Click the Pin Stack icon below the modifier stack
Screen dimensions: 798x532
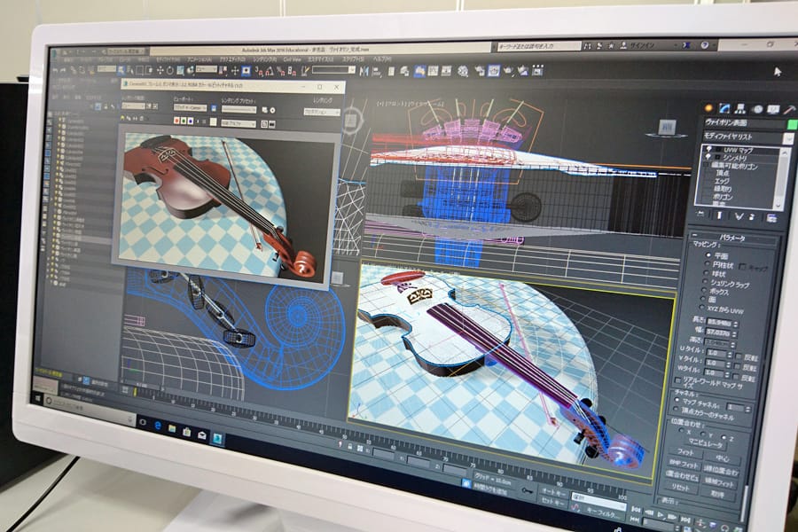pyautogui.click(x=700, y=215)
